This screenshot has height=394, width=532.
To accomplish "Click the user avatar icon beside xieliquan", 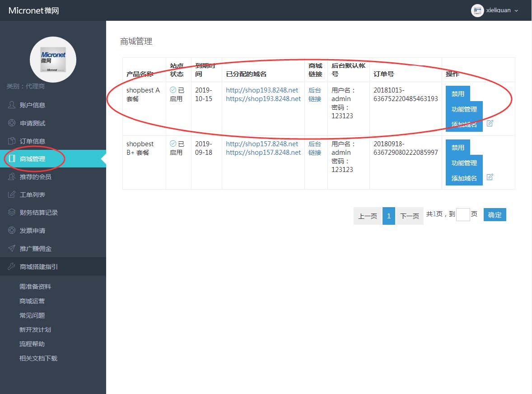I will tap(477, 10).
